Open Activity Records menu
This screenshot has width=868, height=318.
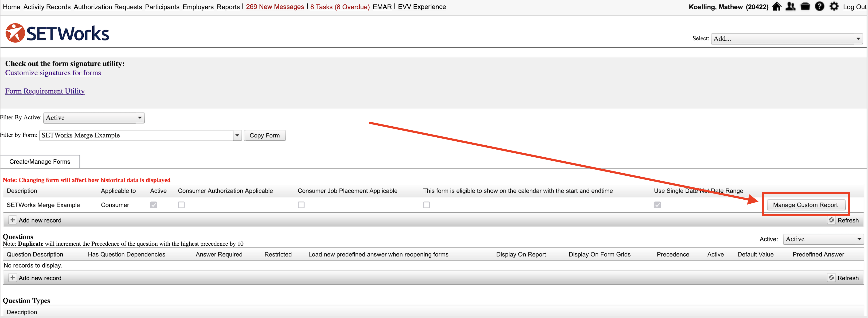tap(47, 7)
